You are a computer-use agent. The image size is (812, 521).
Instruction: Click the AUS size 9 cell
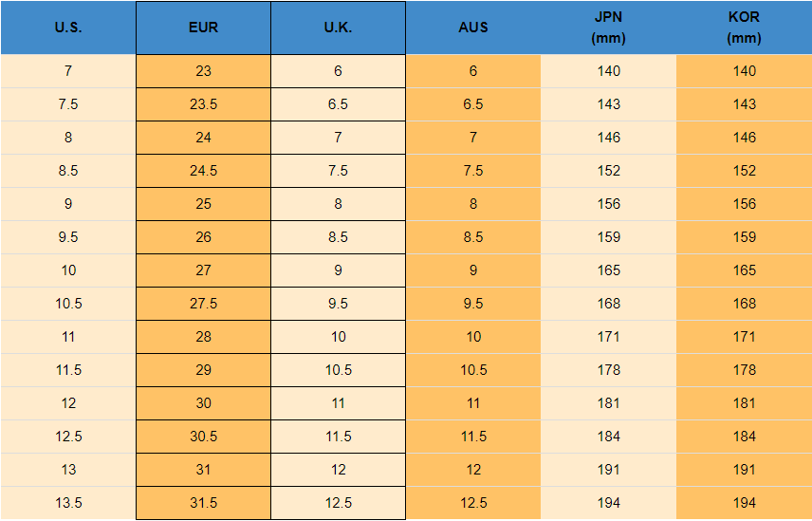coord(473,270)
